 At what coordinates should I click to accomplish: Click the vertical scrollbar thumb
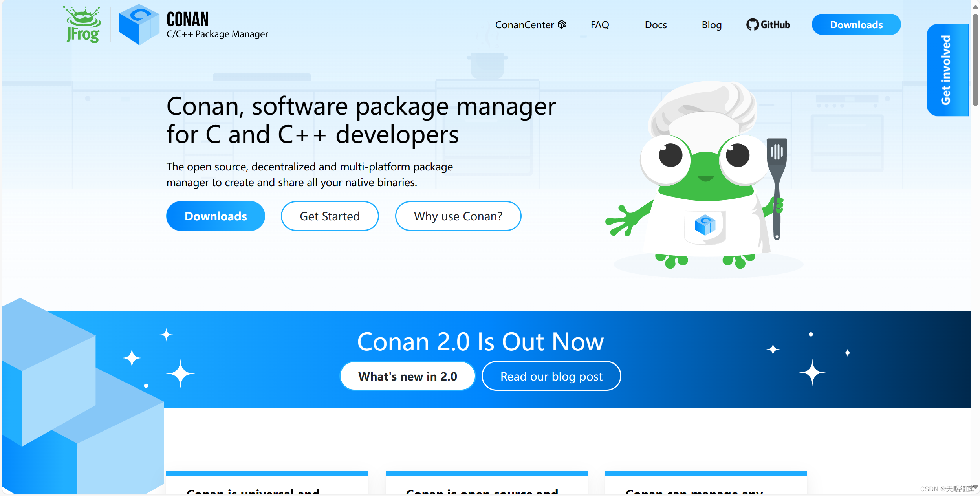(975, 59)
